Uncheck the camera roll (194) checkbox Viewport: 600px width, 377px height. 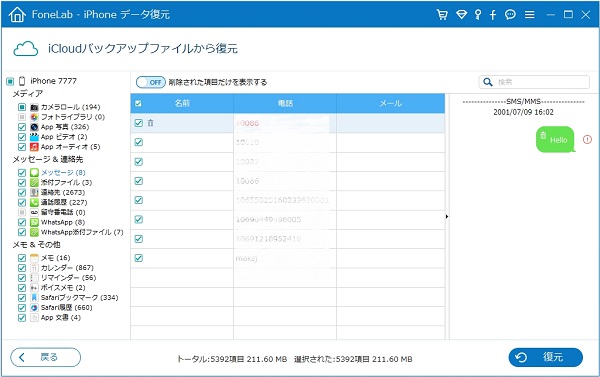[x=22, y=107]
